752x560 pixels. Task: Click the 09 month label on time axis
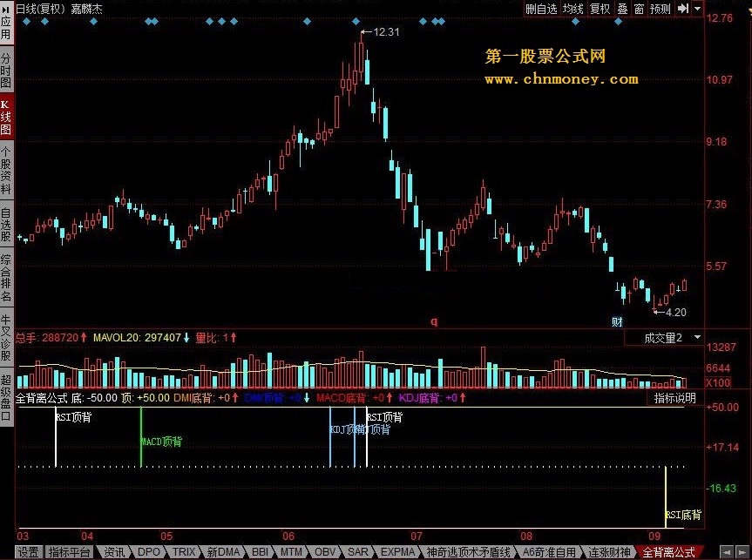pos(654,536)
